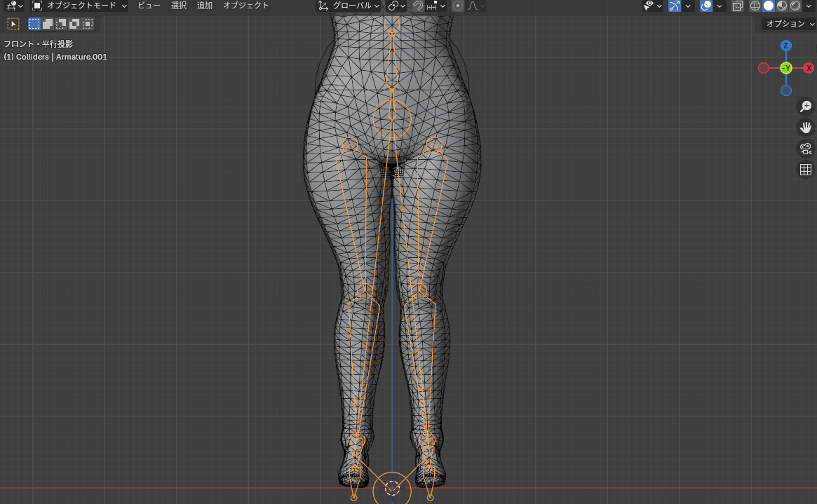This screenshot has height=504, width=817.
Task: Expand the オプション dropdown
Action: (x=789, y=24)
